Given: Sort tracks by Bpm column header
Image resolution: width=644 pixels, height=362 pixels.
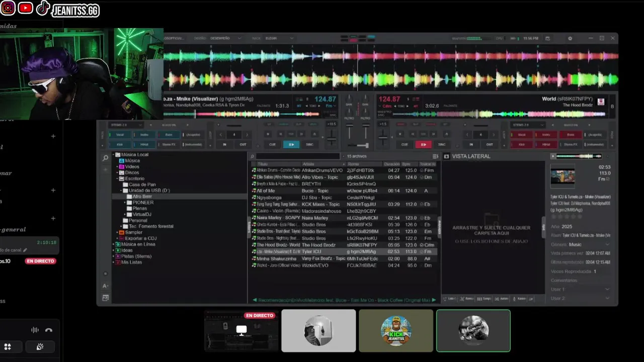Looking at the screenshot, I should coord(408,164).
